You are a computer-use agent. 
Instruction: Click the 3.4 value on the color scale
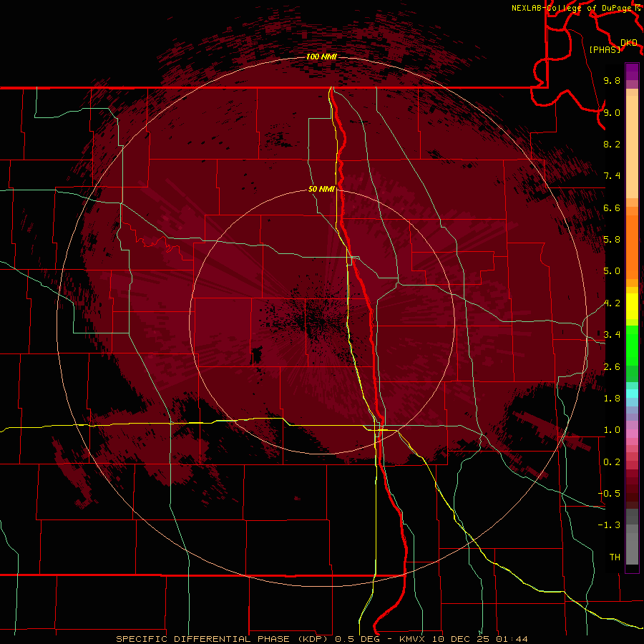pos(612,335)
